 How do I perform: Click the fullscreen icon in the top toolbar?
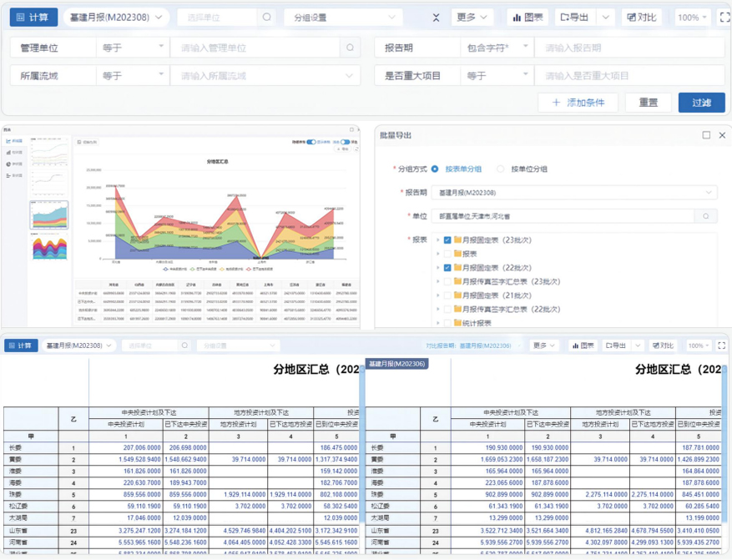point(724,17)
